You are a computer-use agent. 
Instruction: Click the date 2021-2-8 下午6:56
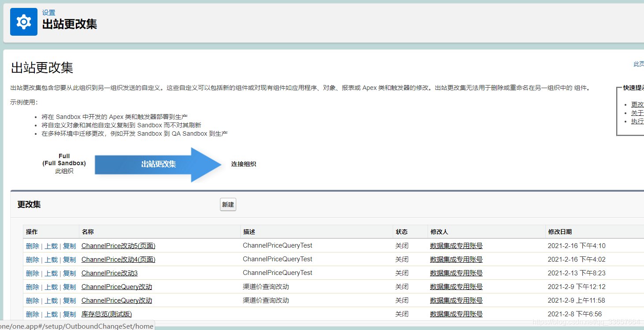point(575,314)
